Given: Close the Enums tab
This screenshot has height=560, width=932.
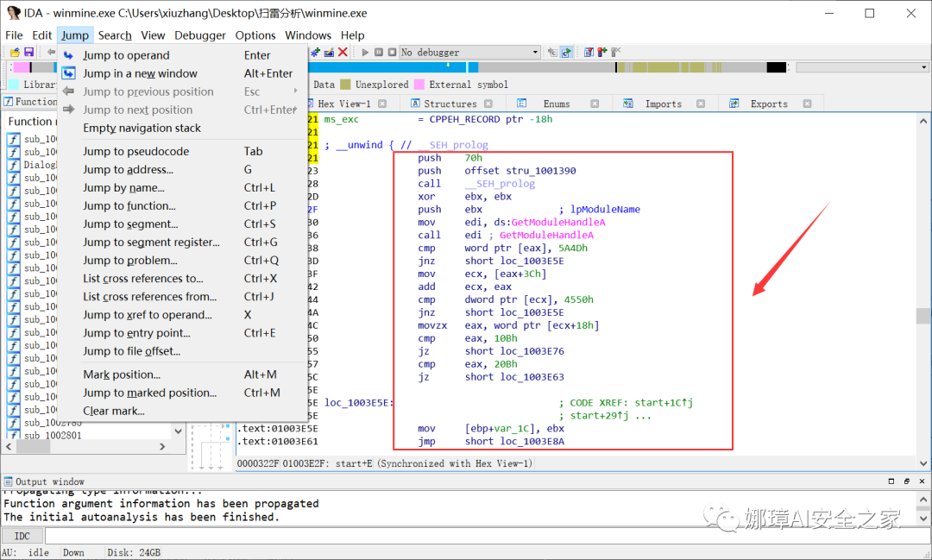Looking at the screenshot, I should coord(595,104).
